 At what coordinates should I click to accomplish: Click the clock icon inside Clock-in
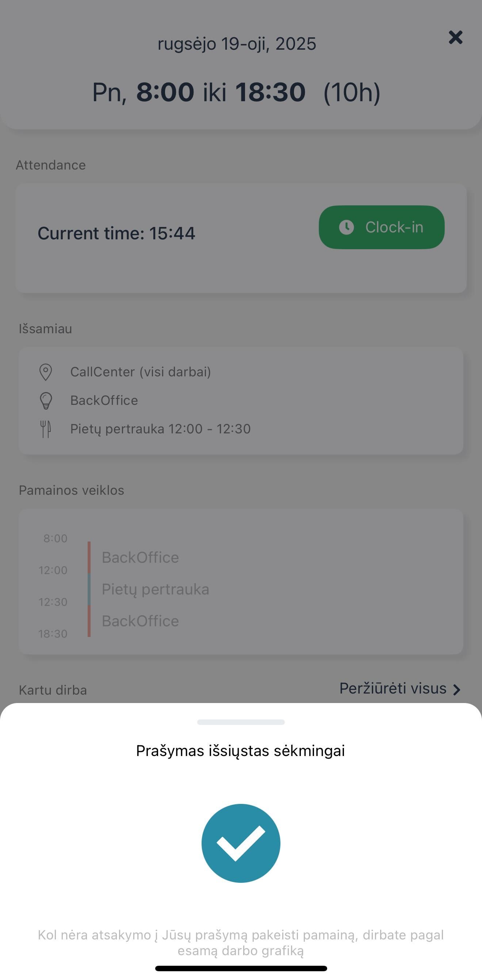pos(346,227)
